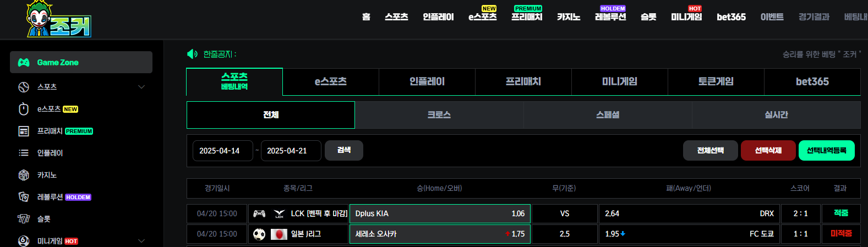
Task: Open bet365 in top navigation
Action: pyautogui.click(x=731, y=17)
